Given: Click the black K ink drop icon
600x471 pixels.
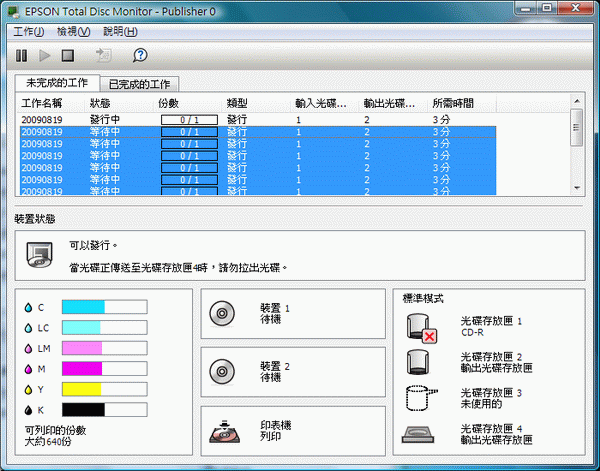Looking at the screenshot, I should pos(28,411).
